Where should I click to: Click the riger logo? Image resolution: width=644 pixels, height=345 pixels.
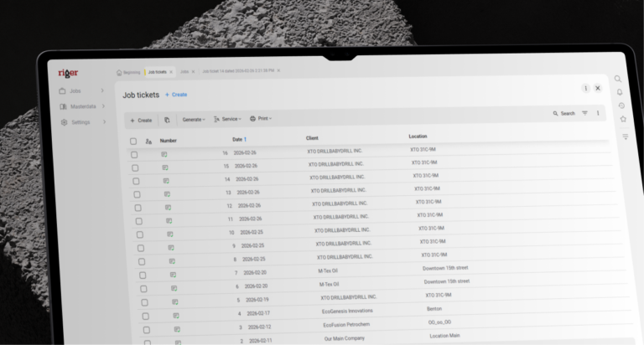pos(68,73)
